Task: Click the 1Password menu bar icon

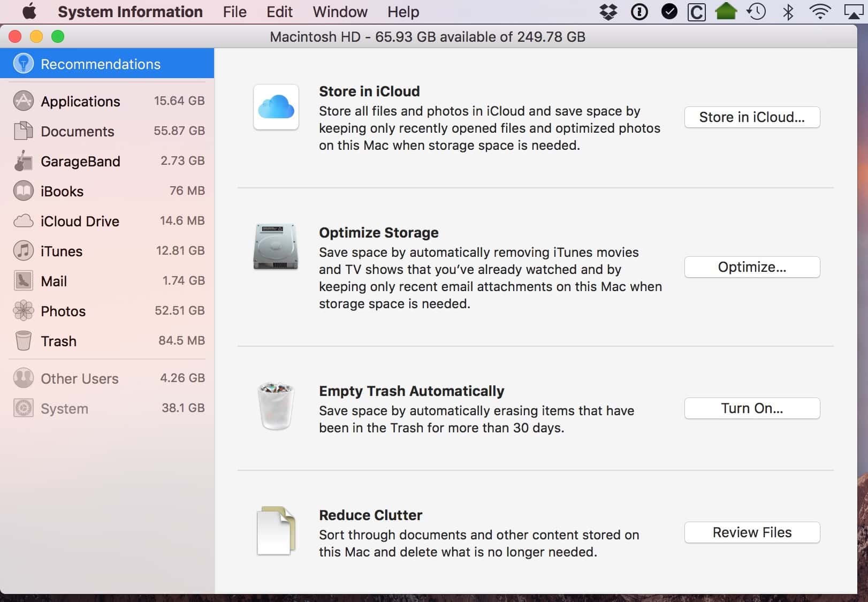Action: tap(639, 12)
